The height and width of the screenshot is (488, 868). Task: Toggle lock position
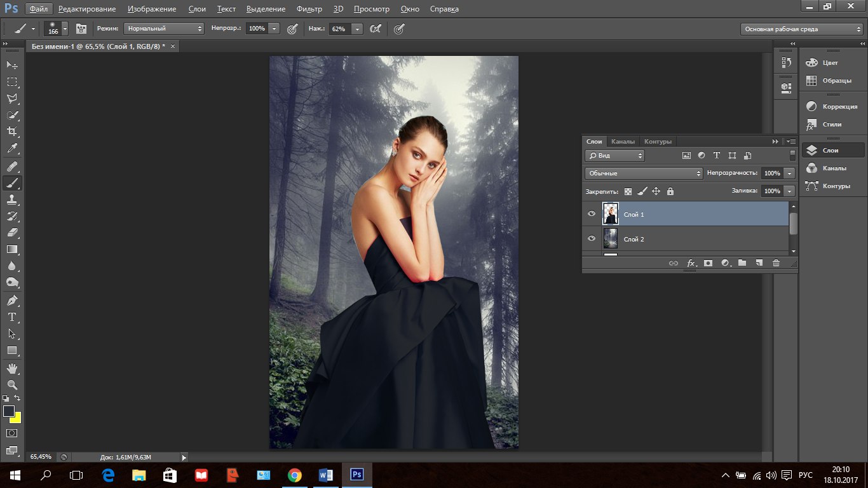point(656,191)
